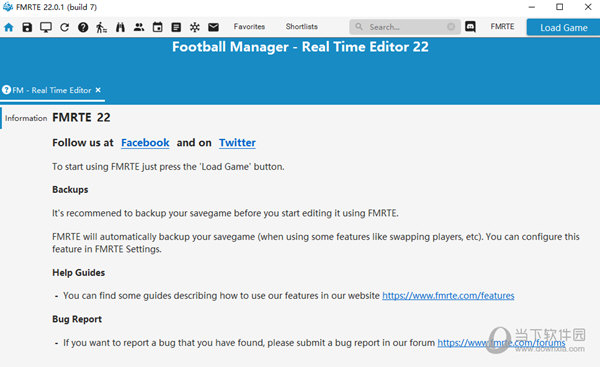Viewport: 600px width, 367px height.
Task: Click the 'Bug Report' heading text
Action: click(x=77, y=319)
